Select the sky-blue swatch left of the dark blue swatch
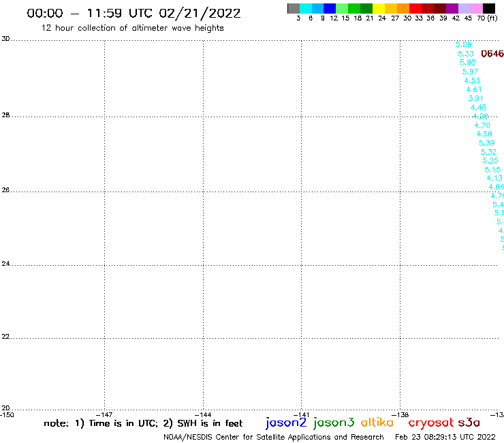Screen dimensions: 504x443 point(318,8)
